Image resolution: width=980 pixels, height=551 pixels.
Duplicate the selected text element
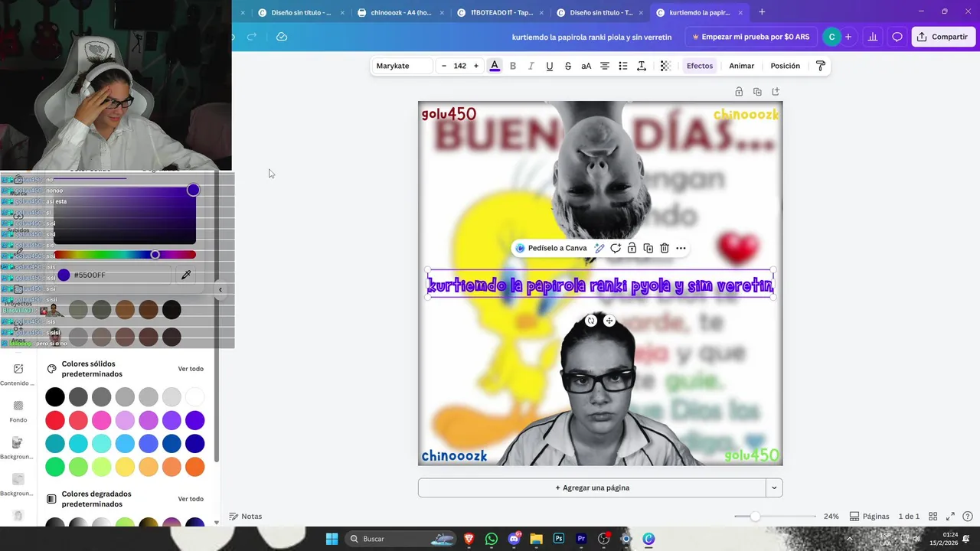coord(648,248)
